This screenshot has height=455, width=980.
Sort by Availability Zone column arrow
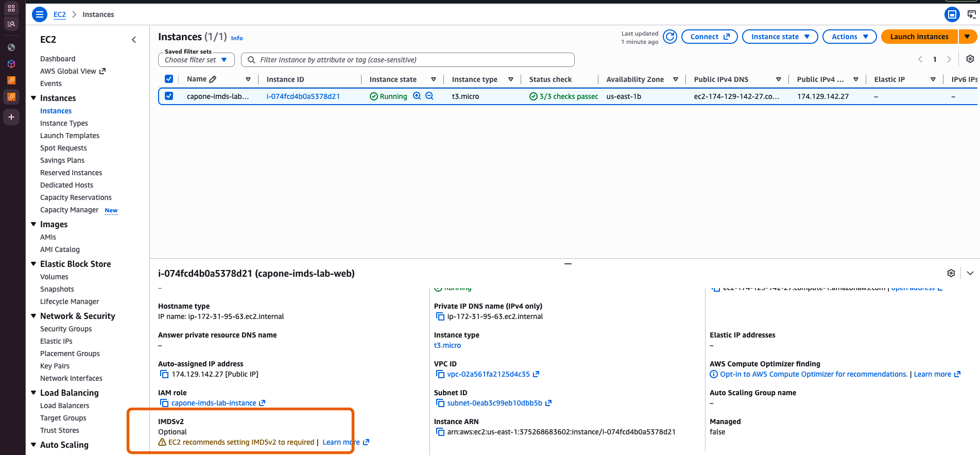[676, 79]
